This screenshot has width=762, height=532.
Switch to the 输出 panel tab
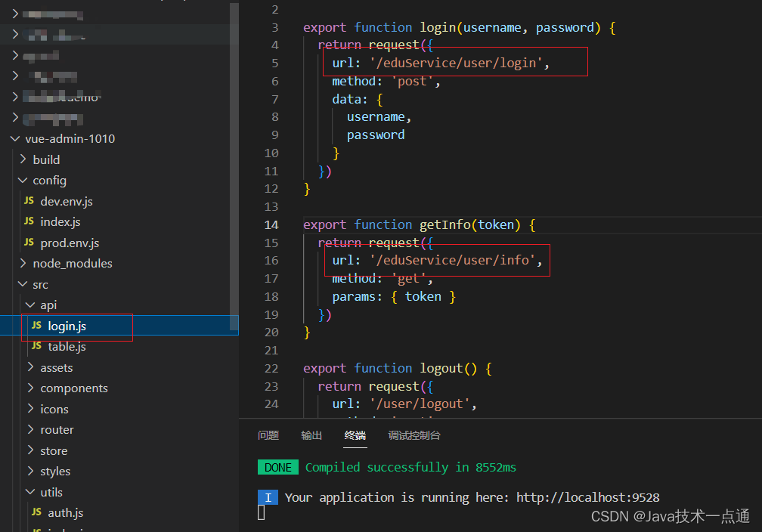click(311, 435)
